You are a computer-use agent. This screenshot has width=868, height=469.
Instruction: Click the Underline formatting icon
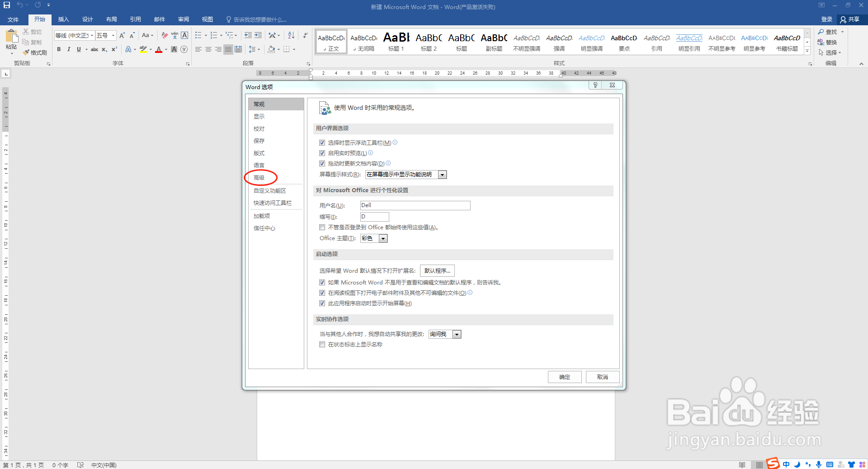tap(79, 49)
